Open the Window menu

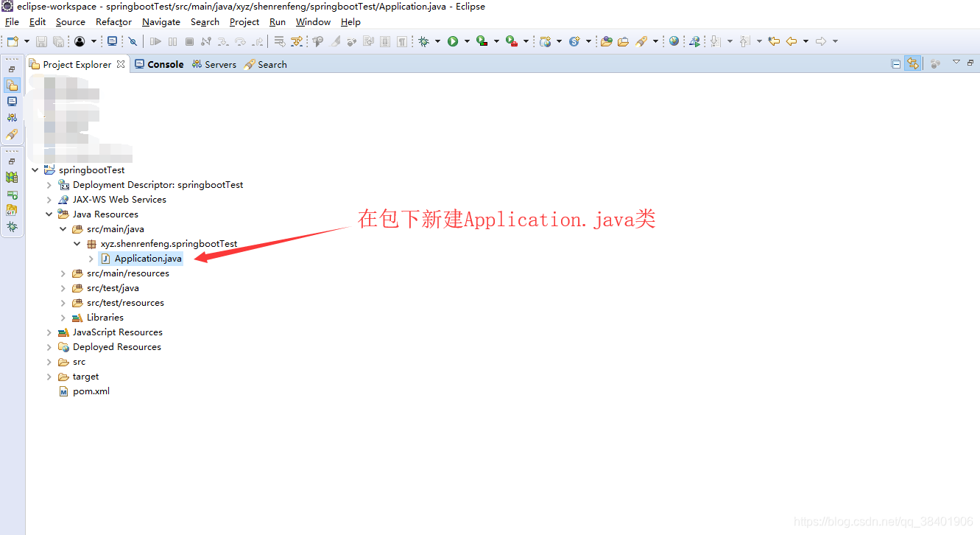point(313,22)
